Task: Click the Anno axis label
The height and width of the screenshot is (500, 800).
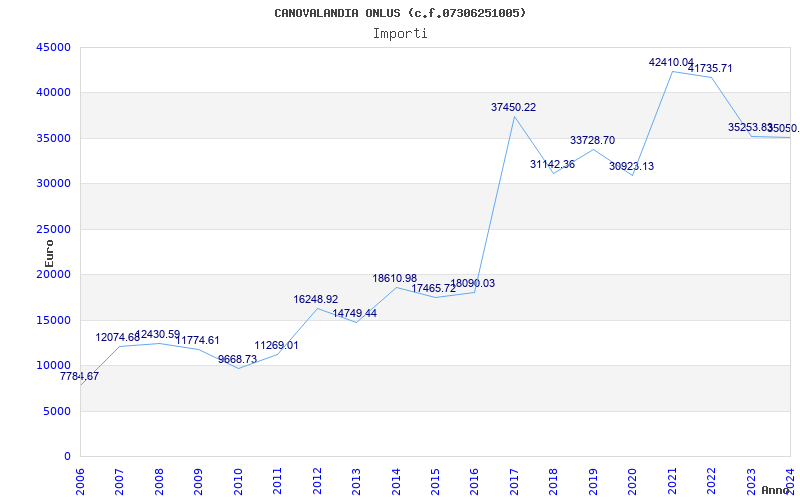Action: tap(776, 490)
